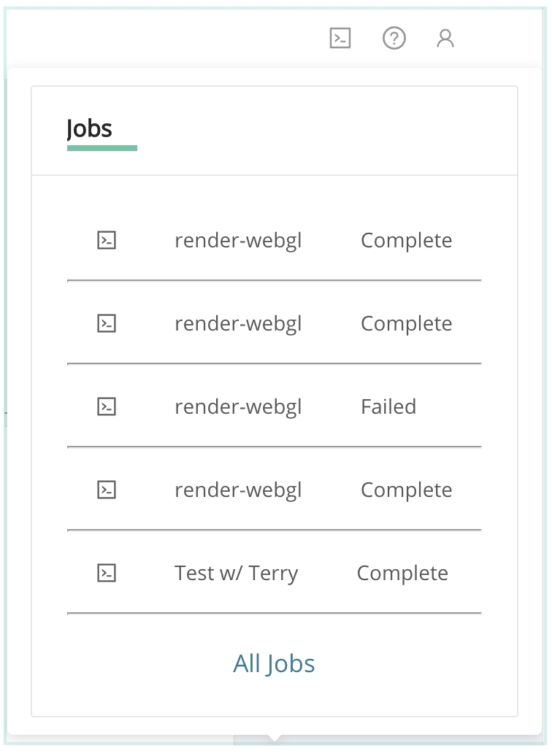Open the fourth render-webgl job name

[x=238, y=490]
